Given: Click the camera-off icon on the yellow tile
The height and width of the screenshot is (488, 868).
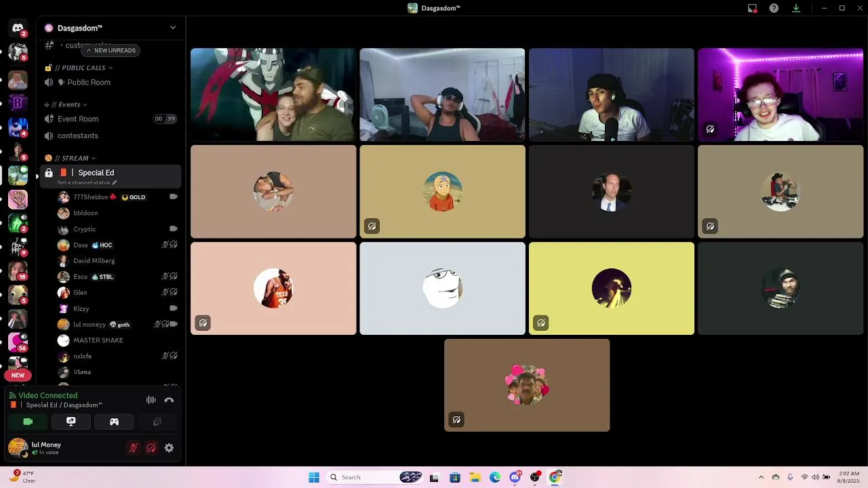Looking at the screenshot, I should 540,323.
